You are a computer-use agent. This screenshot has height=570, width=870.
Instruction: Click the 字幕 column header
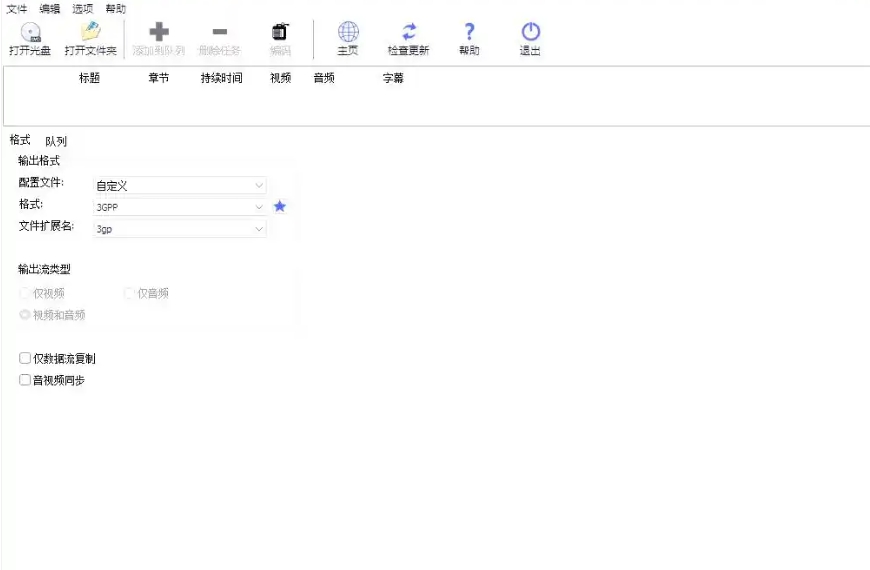pyautogui.click(x=393, y=78)
